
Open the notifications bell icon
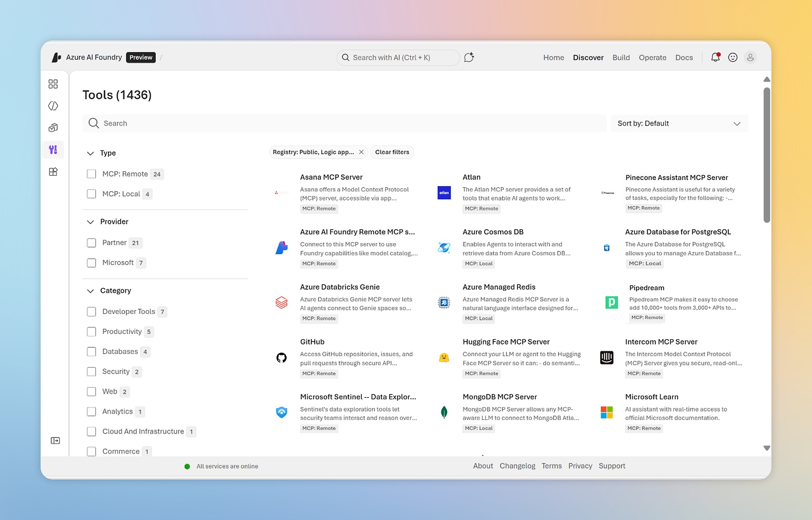tap(715, 58)
